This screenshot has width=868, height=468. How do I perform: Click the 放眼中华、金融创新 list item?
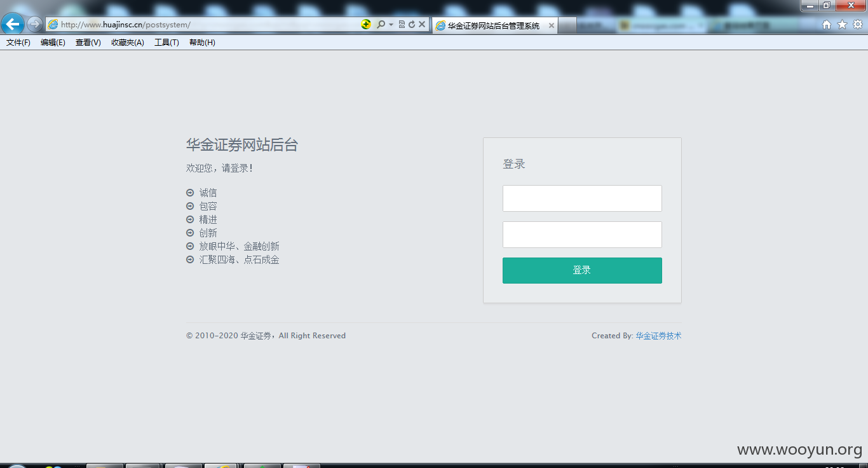click(239, 246)
